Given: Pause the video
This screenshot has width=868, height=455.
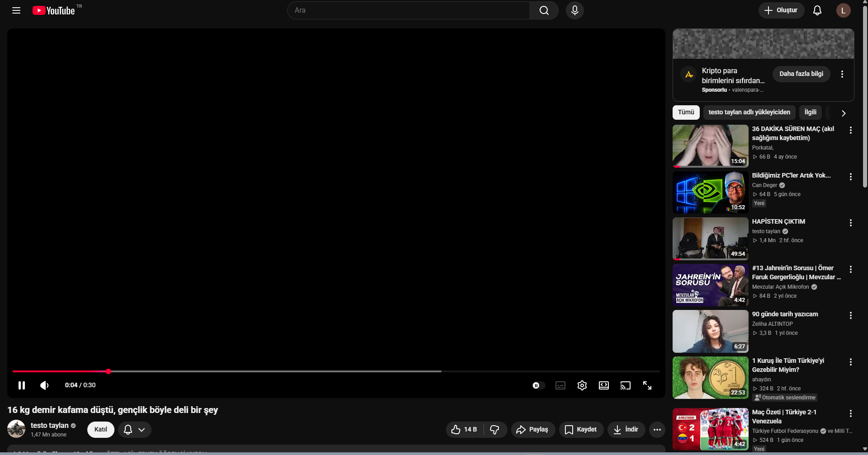Looking at the screenshot, I should click(x=22, y=385).
